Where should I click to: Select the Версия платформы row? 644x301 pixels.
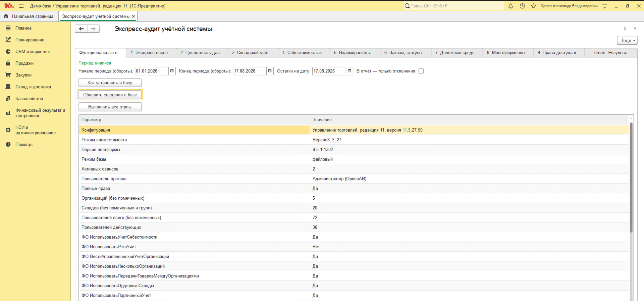(354, 150)
